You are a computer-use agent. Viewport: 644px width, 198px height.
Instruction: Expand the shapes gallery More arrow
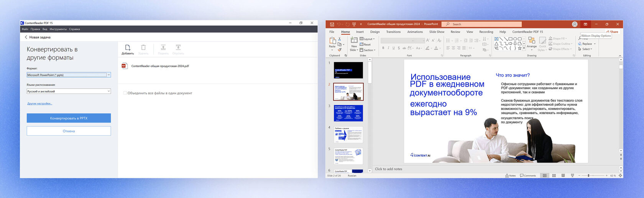(524, 48)
